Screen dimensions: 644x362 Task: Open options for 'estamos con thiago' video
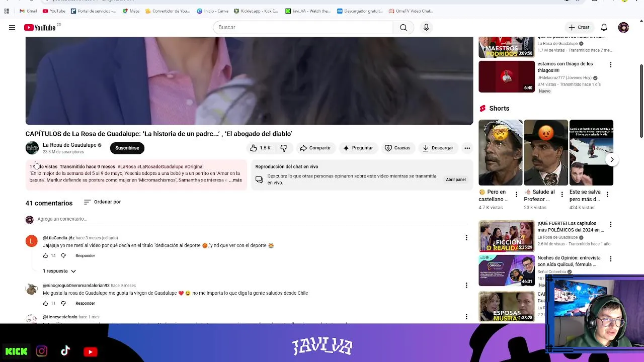tap(610, 65)
